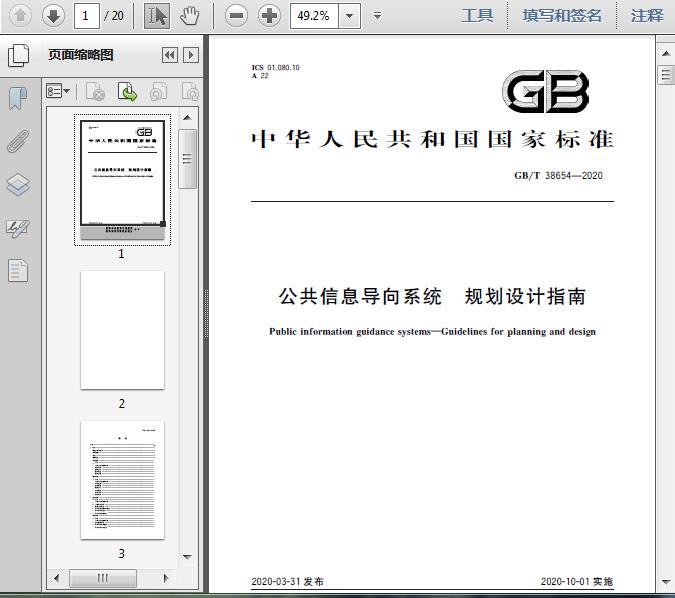Click the 2020-10-01 实施 date
The image size is (675, 598).
pos(577,581)
